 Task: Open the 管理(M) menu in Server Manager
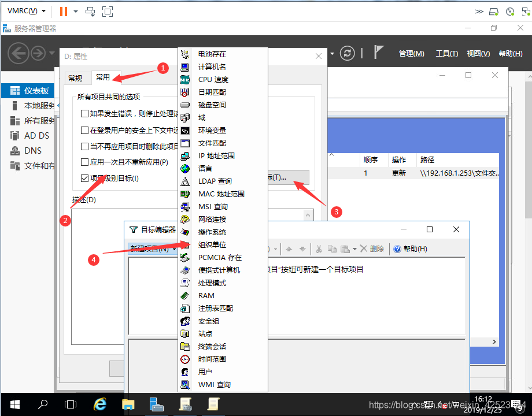[412, 54]
